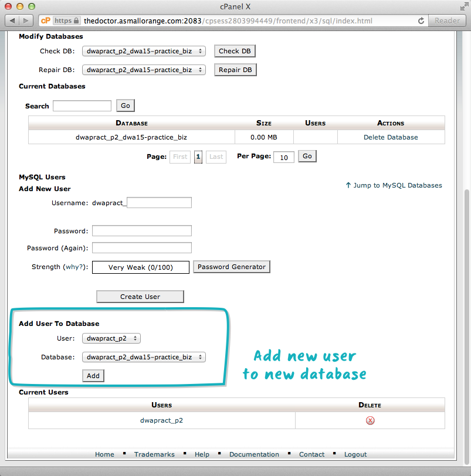Screen dimensions: 471x476
Task: Click the reload icon in address bar
Action: click(x=421, y=21)
